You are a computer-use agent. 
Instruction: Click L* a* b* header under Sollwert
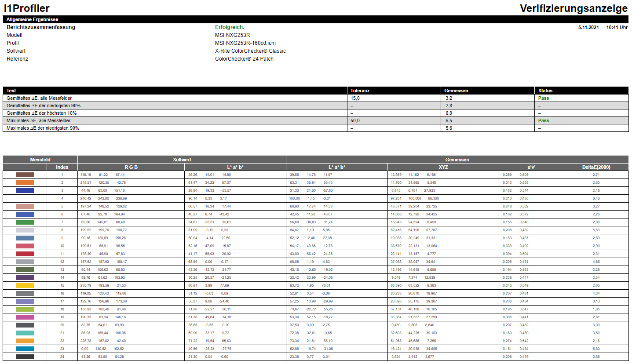point(235,167)
